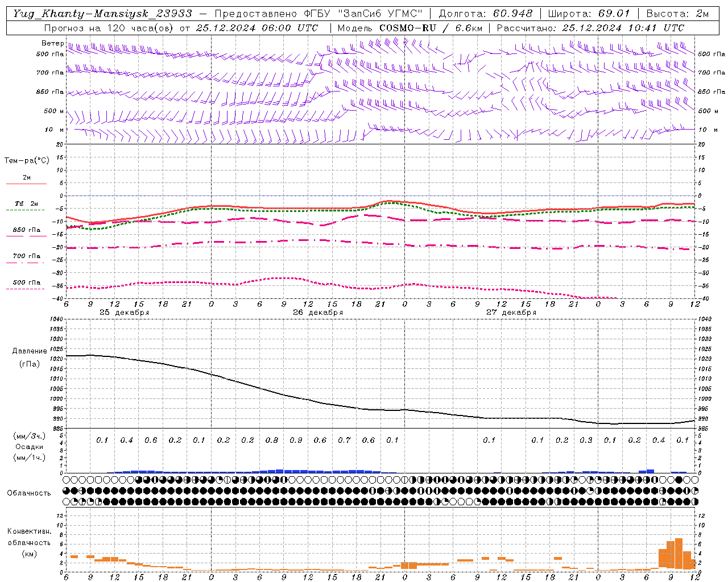The image size is (728, 582).
Task: Click the 0.9 precipitation value
Action: (x=296, y=440)
